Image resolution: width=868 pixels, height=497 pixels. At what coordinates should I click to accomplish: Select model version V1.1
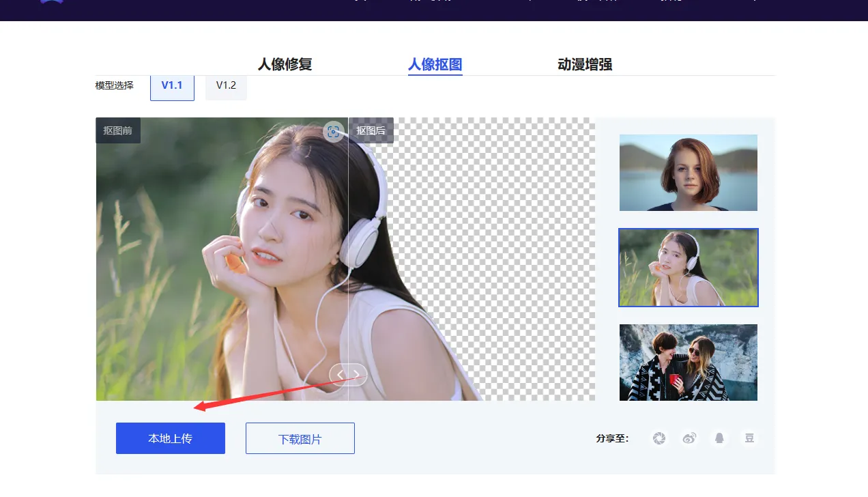click(172, 86)
